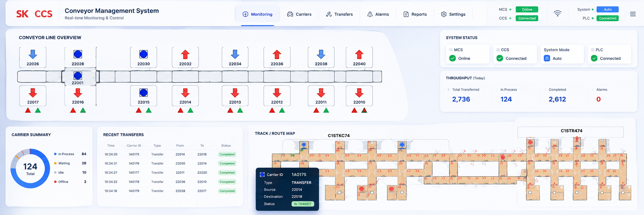Select station 22010 red down arrow
The height and width of the screenshot is (215, 644).
359,93
